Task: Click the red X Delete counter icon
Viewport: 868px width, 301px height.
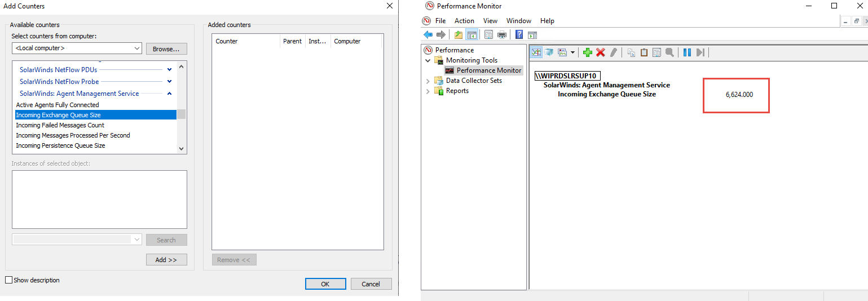Action: coord(601,52)
